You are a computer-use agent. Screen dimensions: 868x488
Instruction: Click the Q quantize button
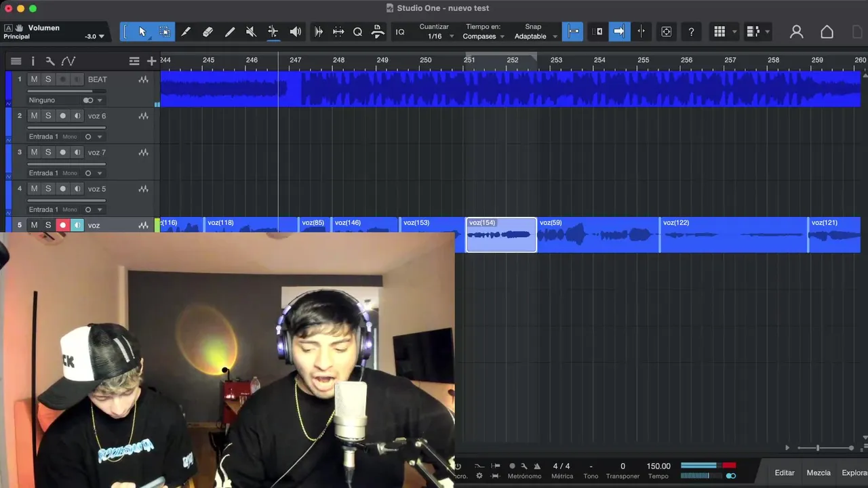(357, 32)
